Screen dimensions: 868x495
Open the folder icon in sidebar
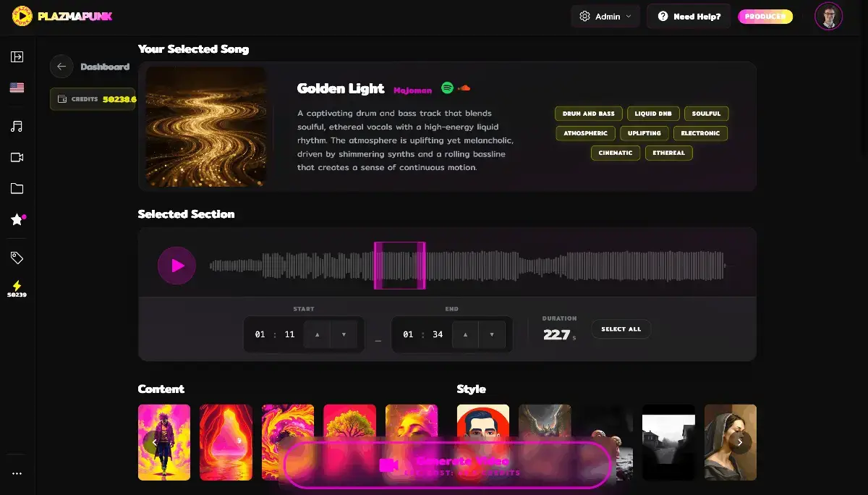(x=17, y=188)
